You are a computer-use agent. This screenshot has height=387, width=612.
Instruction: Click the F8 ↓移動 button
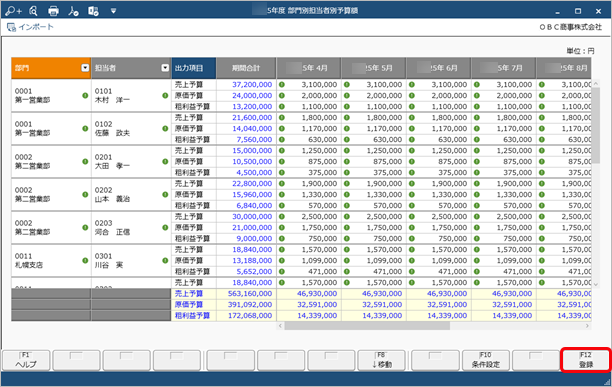coord(382,360)
